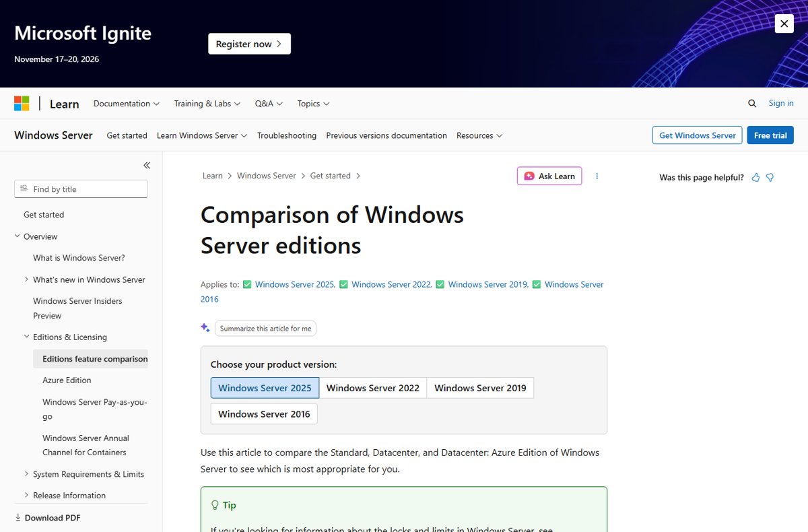Click Windows Server breadcrumb link
Viewport: 808px width, 532px height.
tap(267, 176)
